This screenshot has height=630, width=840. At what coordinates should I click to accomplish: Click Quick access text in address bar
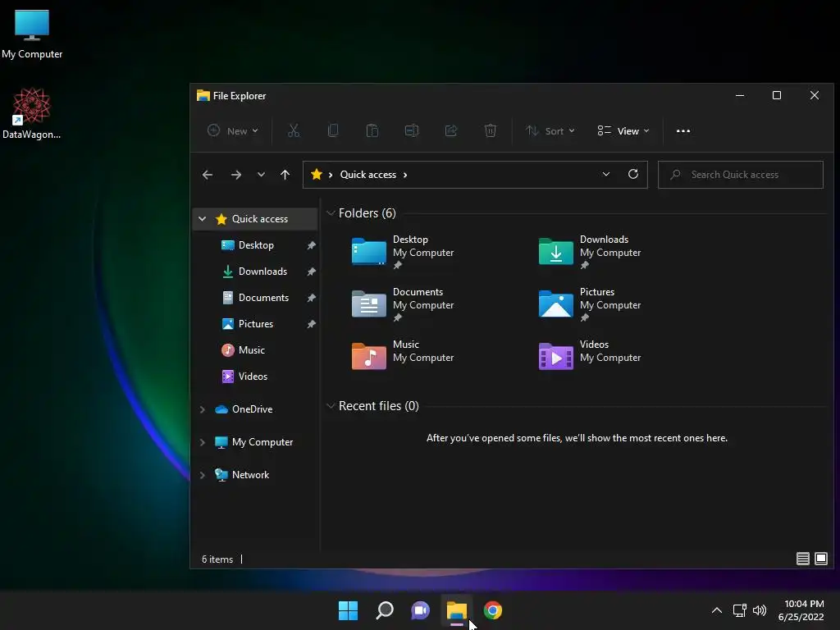368,175
